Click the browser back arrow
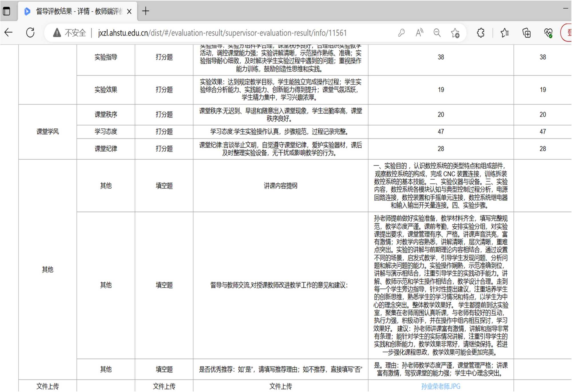The width and height of the screenshot is (572, 392). point(9,33)
